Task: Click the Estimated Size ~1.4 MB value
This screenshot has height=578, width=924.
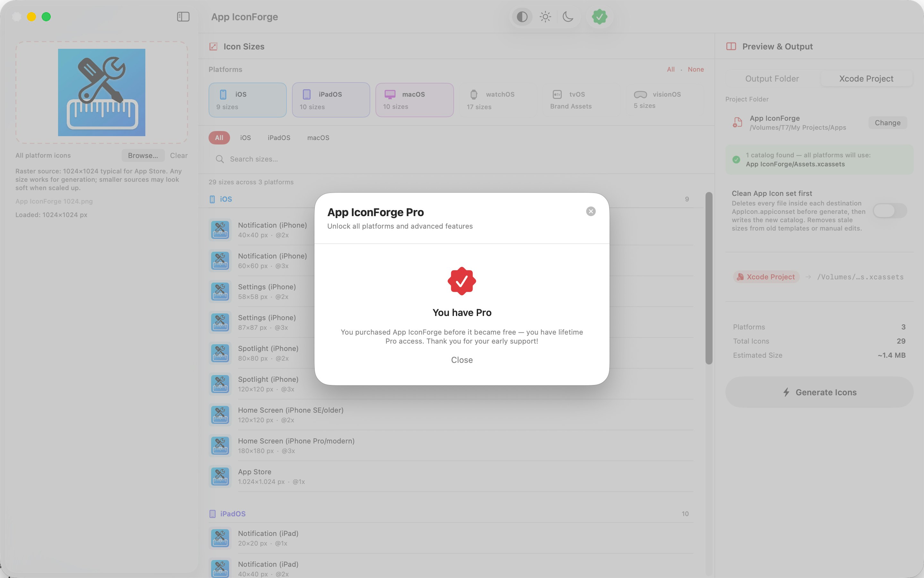Action: (891, 355)
